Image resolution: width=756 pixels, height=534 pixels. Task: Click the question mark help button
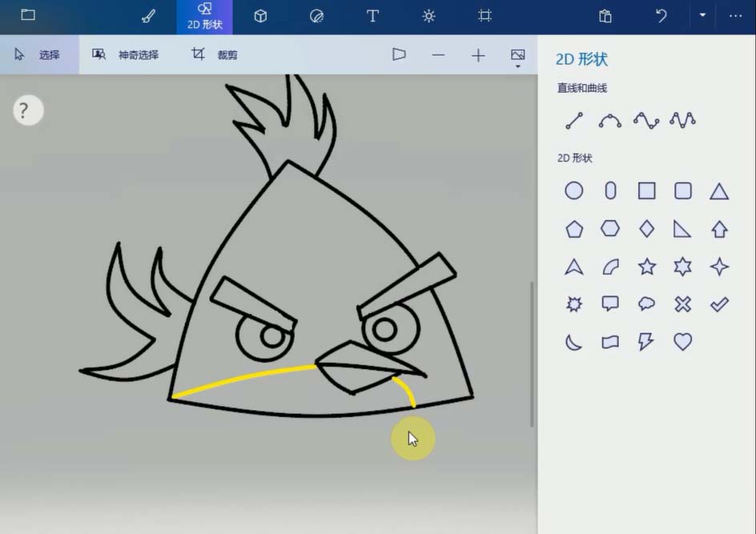pyautogui.click(x=28, y=110)
